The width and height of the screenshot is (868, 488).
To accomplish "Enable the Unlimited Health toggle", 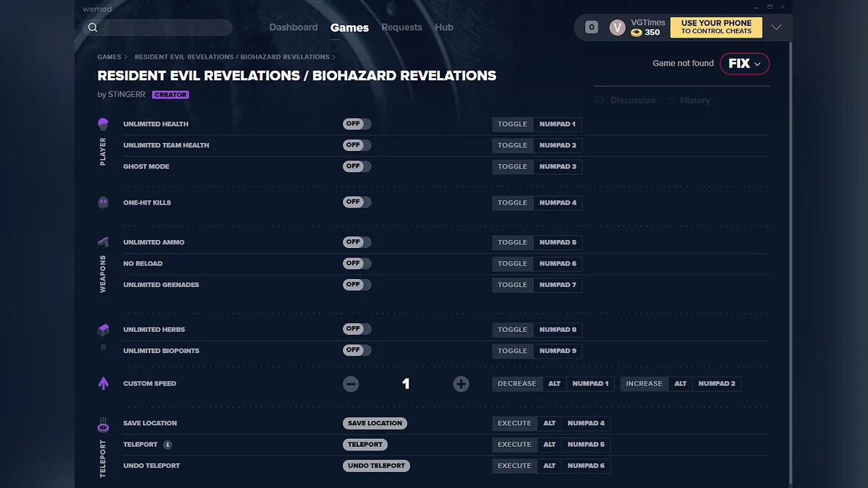I will tap(357, 124).
